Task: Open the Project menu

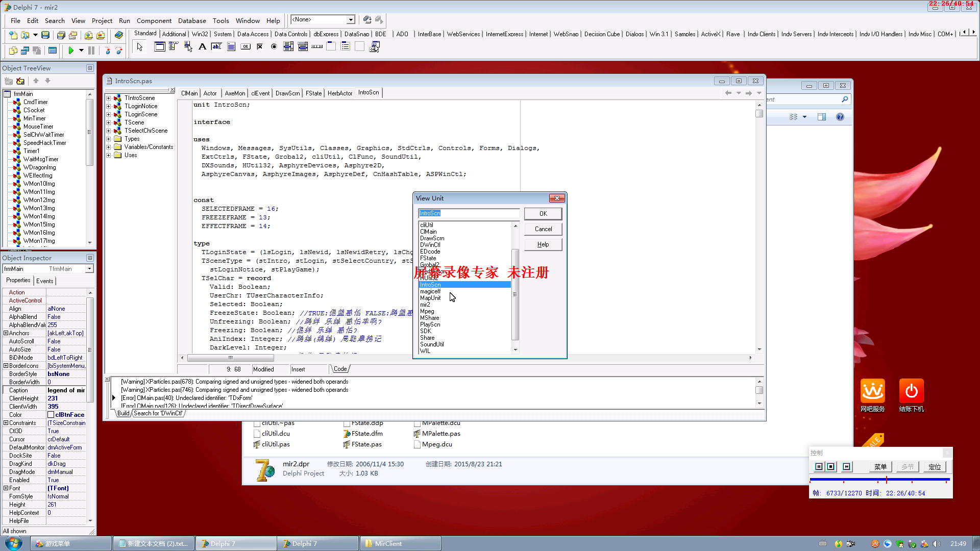Action: coord(102,21)
